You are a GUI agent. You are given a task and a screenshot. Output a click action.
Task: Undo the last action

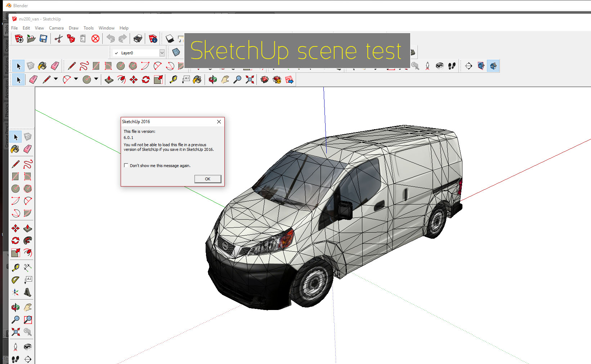click(x=111, y=39)
